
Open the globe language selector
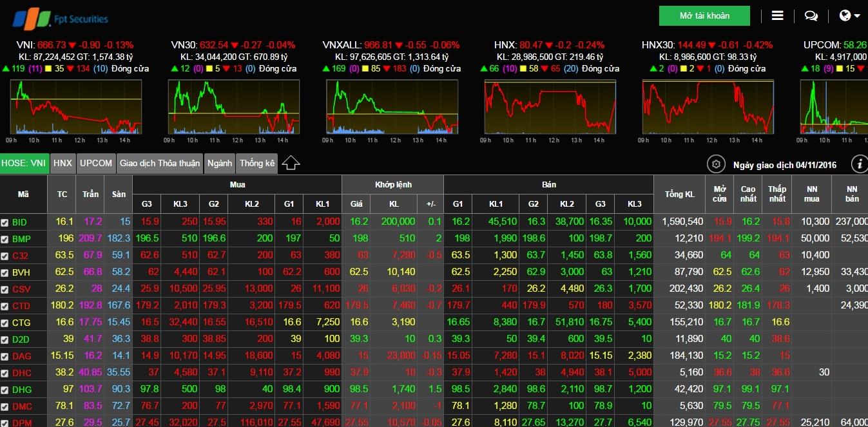850,16
